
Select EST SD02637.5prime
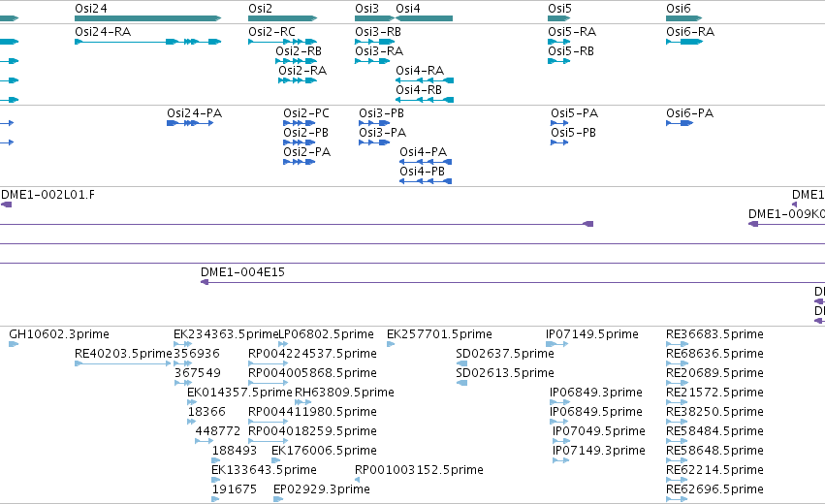click(x=461, y=363)
